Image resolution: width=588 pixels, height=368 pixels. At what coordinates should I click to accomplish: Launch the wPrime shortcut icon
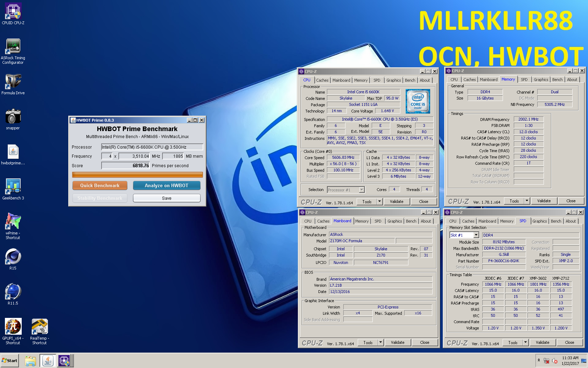(x=13, y=226)
